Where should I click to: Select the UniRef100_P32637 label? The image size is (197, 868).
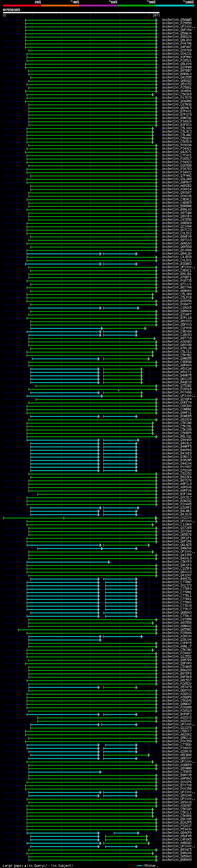pyautogui.click(x=177, y=826)
